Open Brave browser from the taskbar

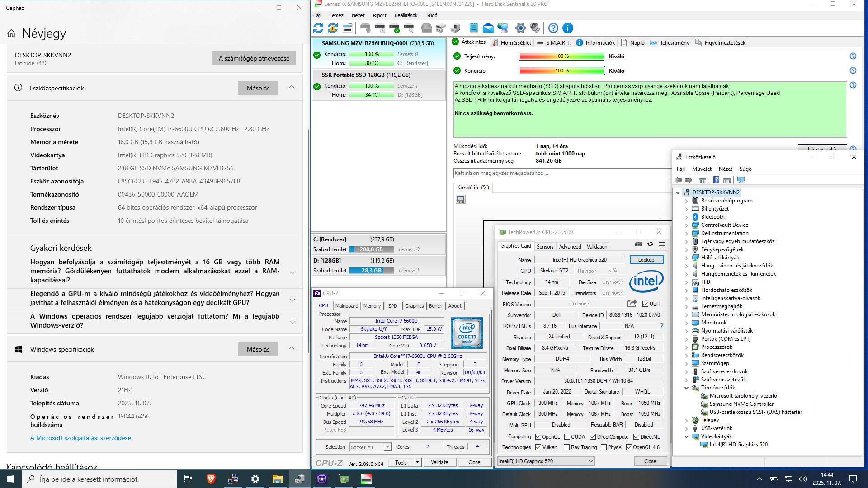click(211, 479)
